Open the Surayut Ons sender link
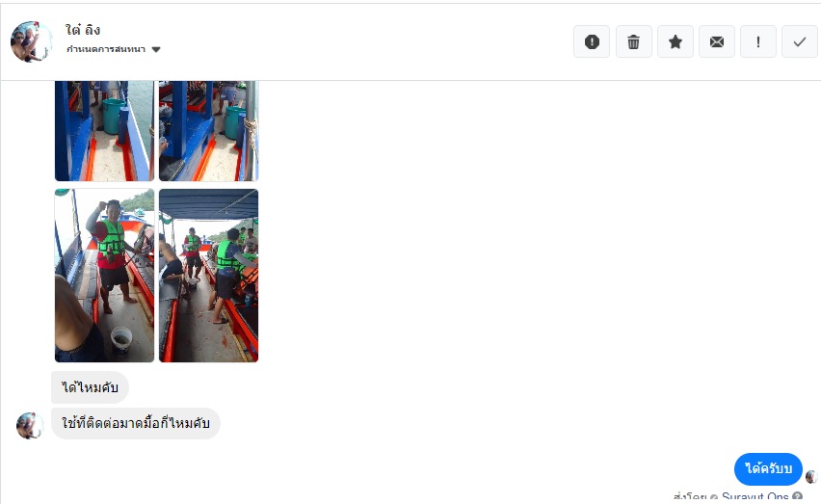Viewport: 821px width, 504px height. coord(755,496)
